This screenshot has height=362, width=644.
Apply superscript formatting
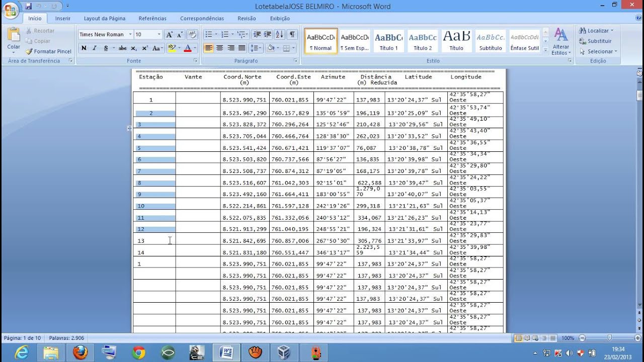(x=145, y=48)
